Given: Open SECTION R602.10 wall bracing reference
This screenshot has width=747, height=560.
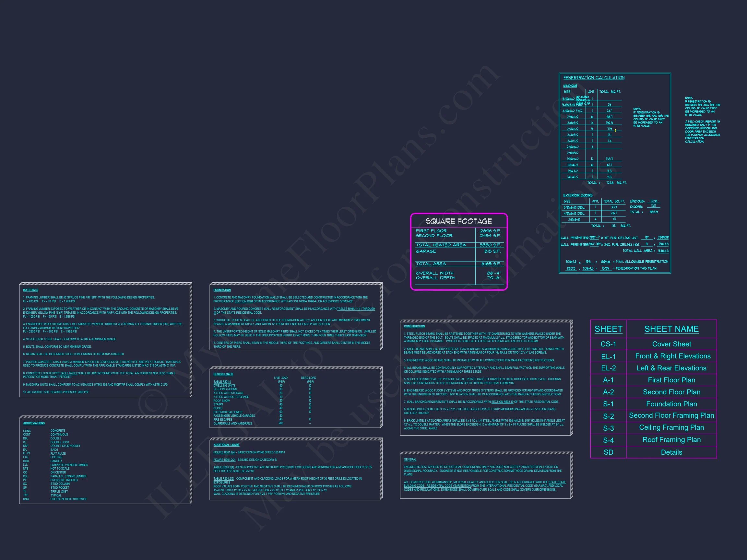Looking at the screenshot, I should click(502, 402).
